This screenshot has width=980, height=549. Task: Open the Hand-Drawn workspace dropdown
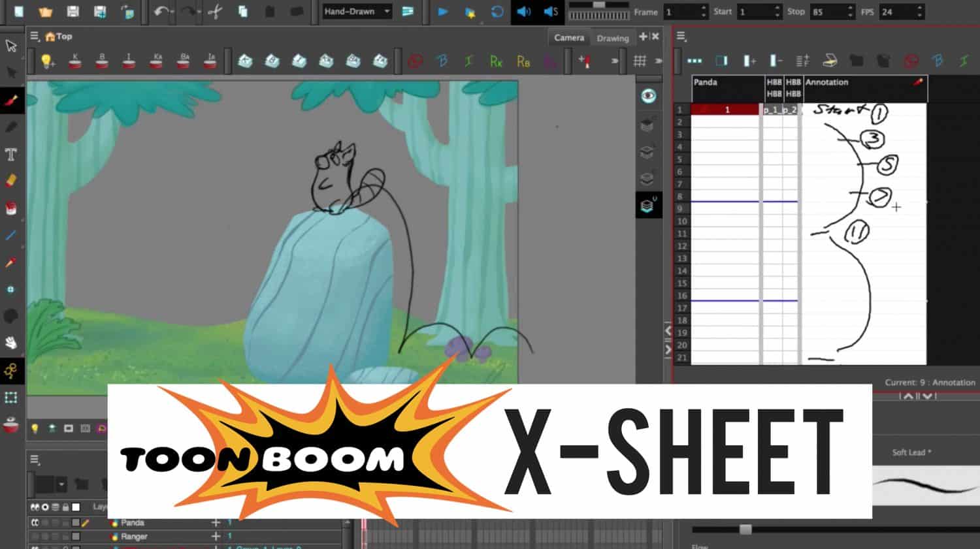point(357,11)
